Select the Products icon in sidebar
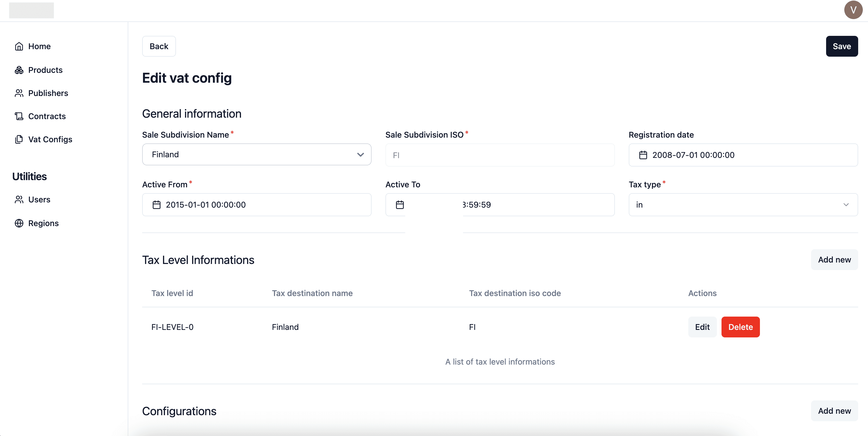The height and width of the screenshot is (436, 868). 19,70
